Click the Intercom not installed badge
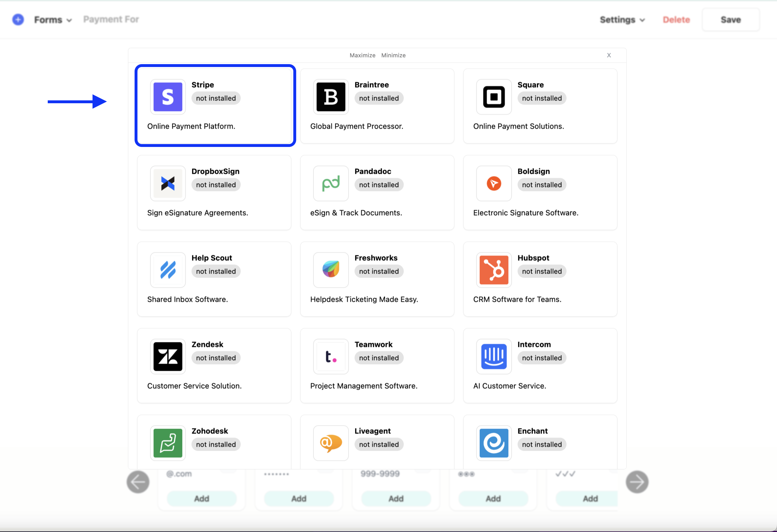 click(x=542, y=358)
